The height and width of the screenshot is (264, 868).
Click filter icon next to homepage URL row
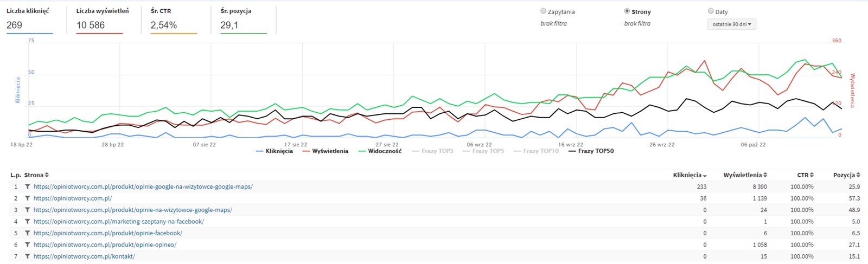(27, 198)
